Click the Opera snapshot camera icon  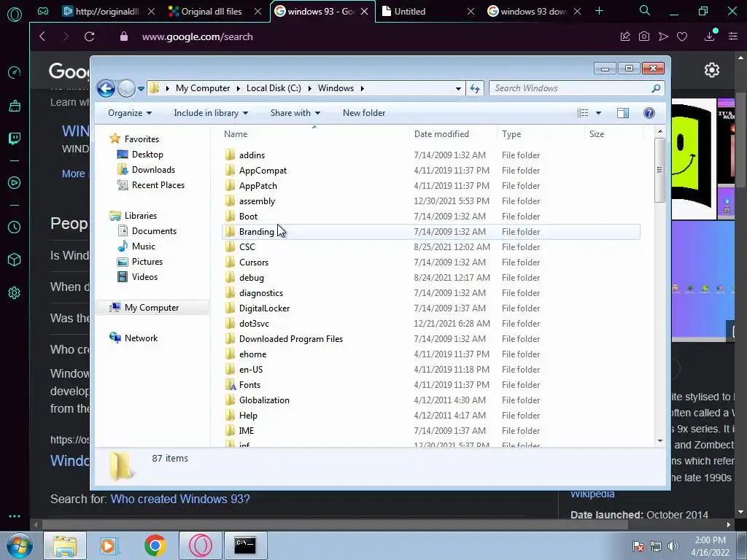(644, 36)
